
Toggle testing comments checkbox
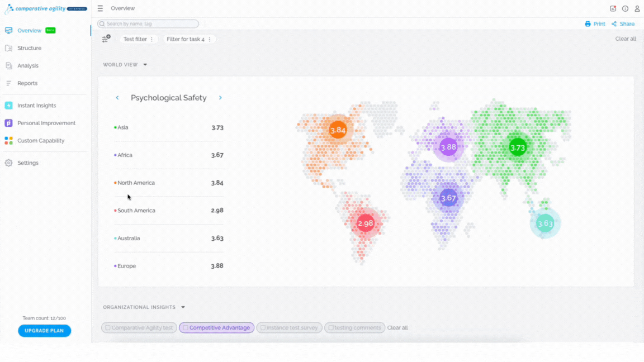tap(331, 328)
